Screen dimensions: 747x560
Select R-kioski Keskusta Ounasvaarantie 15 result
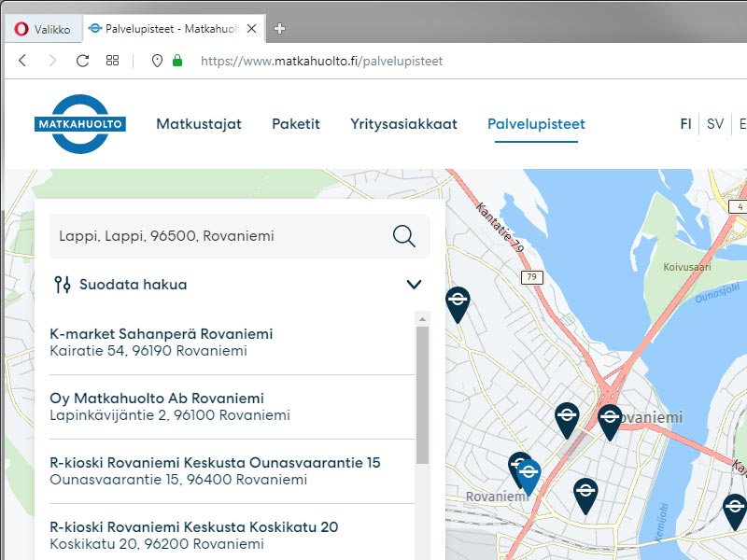pyautogui.click(x=232, y=471)
